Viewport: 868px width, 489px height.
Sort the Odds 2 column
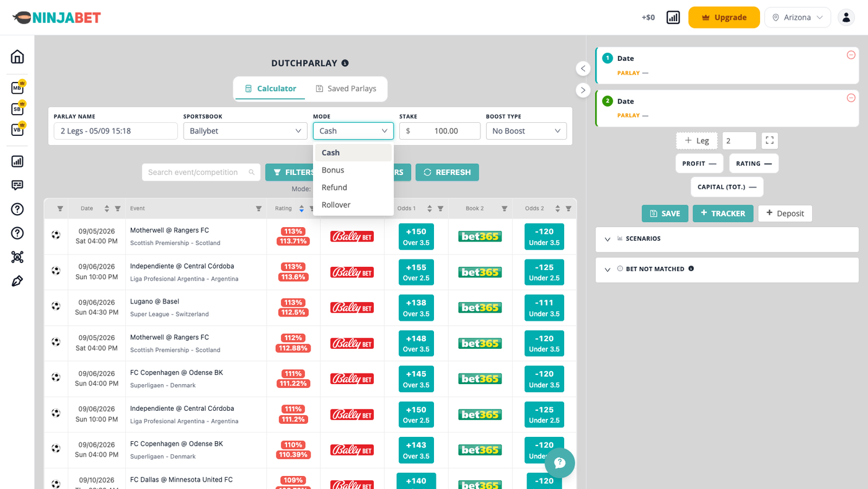557,209
